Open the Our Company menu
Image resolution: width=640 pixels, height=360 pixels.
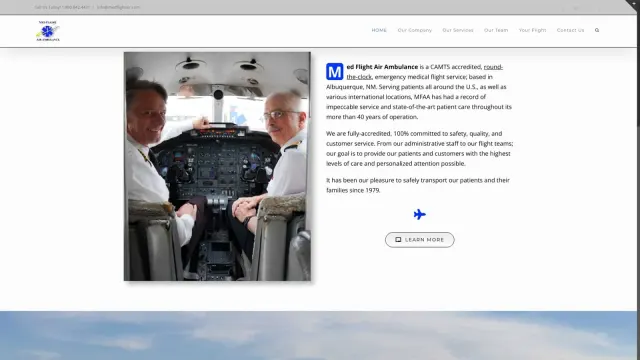coord(415,30)
